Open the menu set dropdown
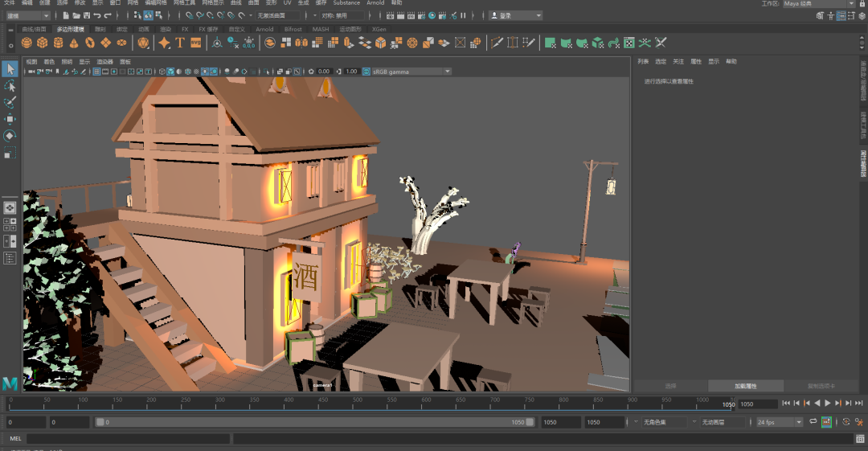This screenshot has width=868, height=451. point(27,15)
